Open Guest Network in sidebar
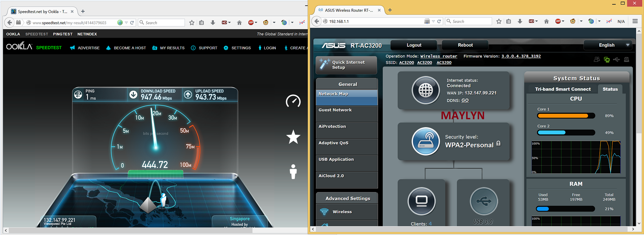This screenshot has width=644, height=235. coord(335,110)
